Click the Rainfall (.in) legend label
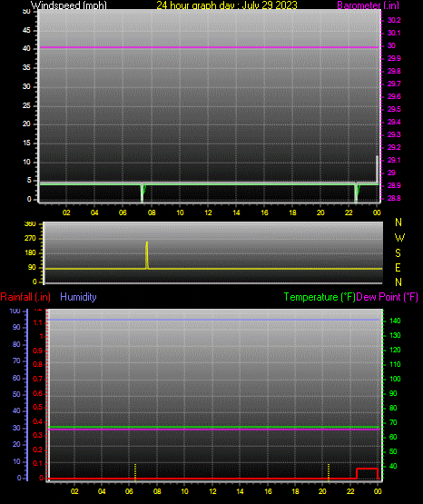This screenshot has width=423, height=504. point(25,297)
